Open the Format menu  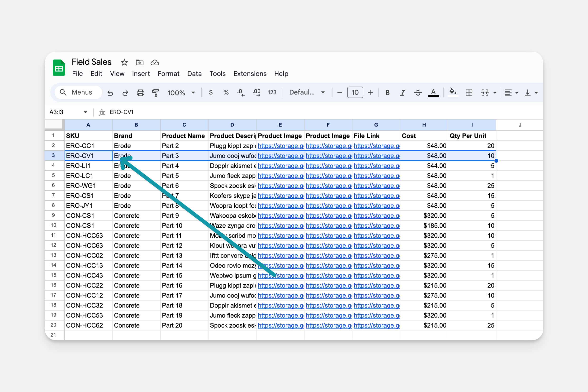(x=168, y=74)
